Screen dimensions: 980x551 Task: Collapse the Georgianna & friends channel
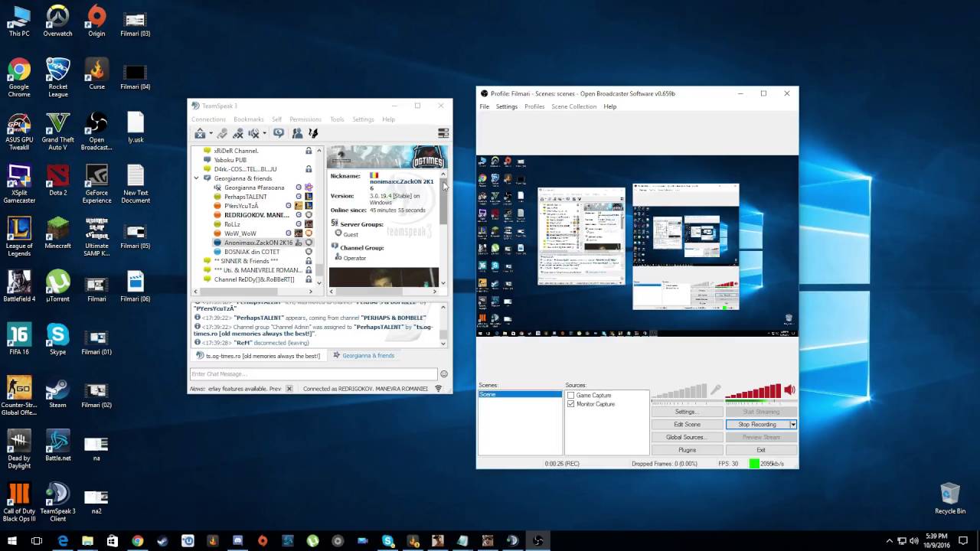click(x=197, y=178)
